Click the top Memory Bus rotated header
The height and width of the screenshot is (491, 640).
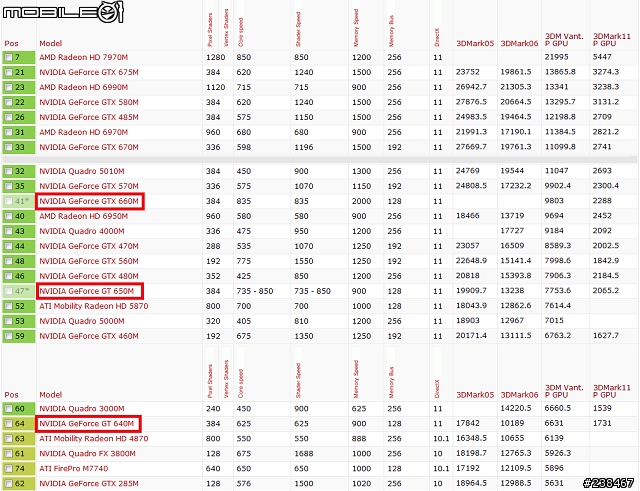pyautogui.click(x=391, y=31)
